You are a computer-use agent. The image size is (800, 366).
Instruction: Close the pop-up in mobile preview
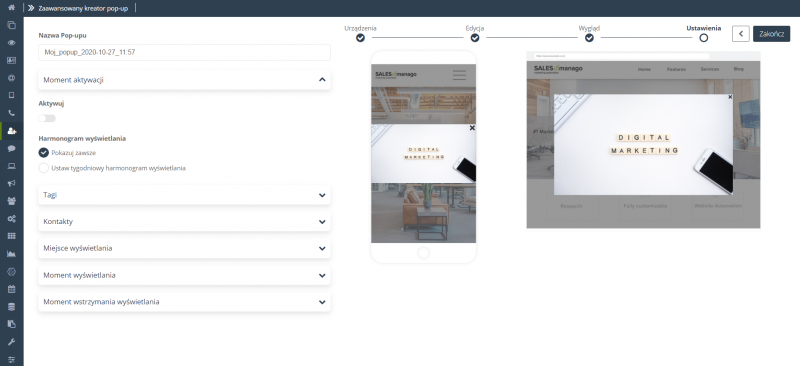pos(472,128)
